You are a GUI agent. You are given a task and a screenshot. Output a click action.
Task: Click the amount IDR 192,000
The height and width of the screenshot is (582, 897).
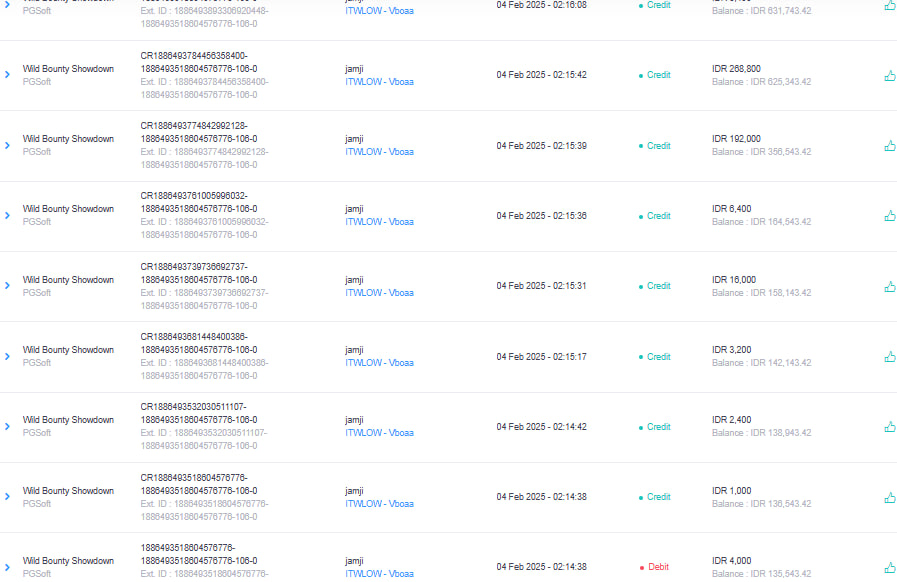click(736, 138)
